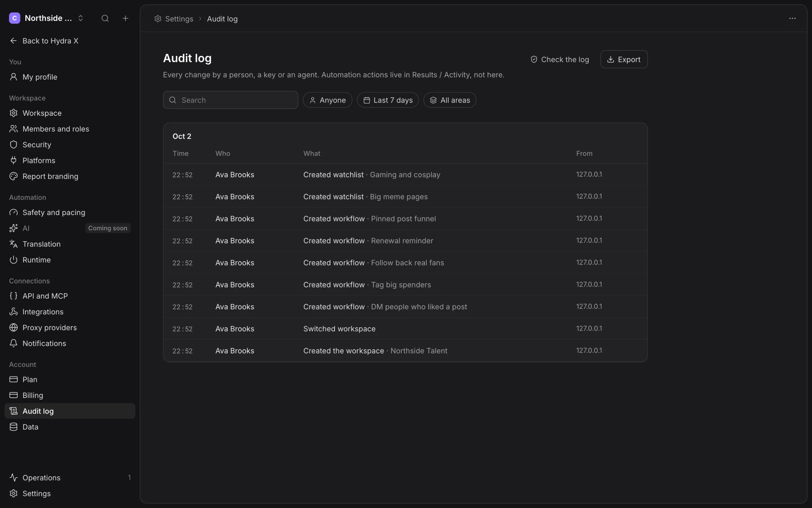Click the Operations activity pulse icon
Image resolution: width=812 pixels, height=508 pixels.
pos(14,478)
